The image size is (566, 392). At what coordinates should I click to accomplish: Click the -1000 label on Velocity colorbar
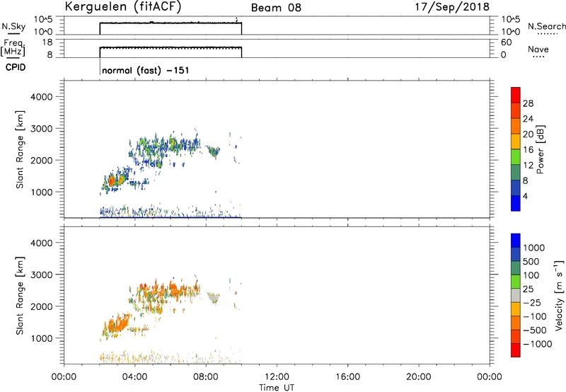pos(537,344)
